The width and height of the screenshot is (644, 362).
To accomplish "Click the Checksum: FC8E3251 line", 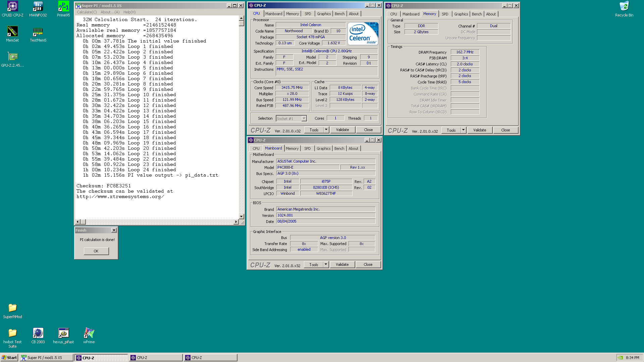I will click(104, 186).
